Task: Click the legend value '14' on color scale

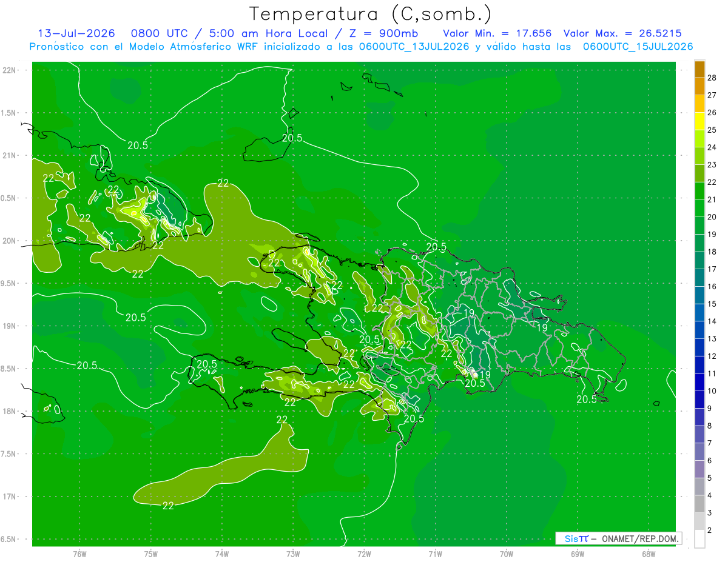Action: pos(712,321)
